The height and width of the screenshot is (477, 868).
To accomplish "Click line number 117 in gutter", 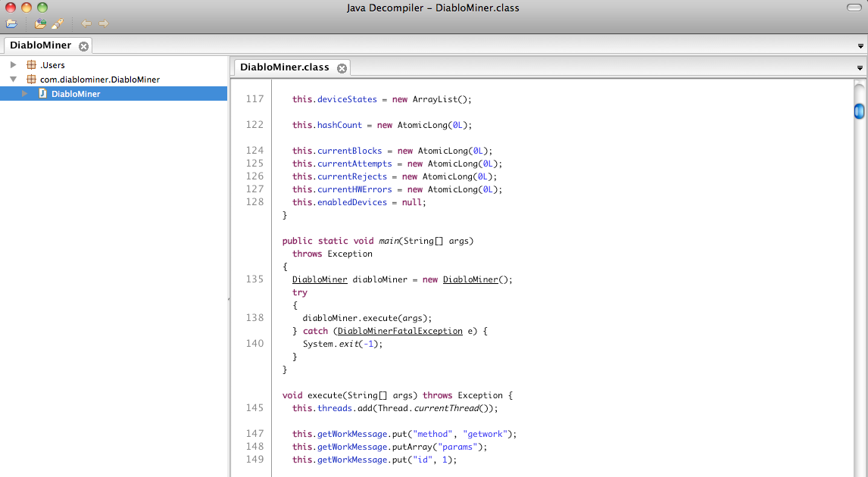I will (254, 99).
